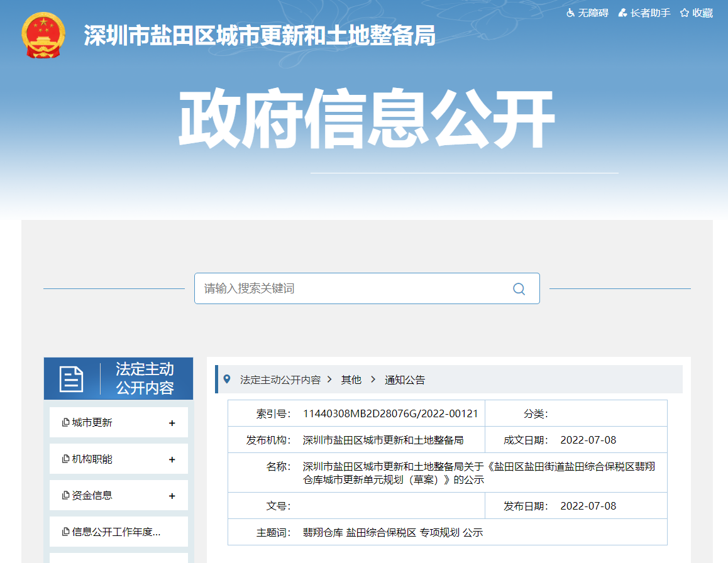Image resolution: width=728 pixels, height=563 pixels.
Task: Open the 信息公开工作年度 sidebar item
Action: tap(116, 532)
